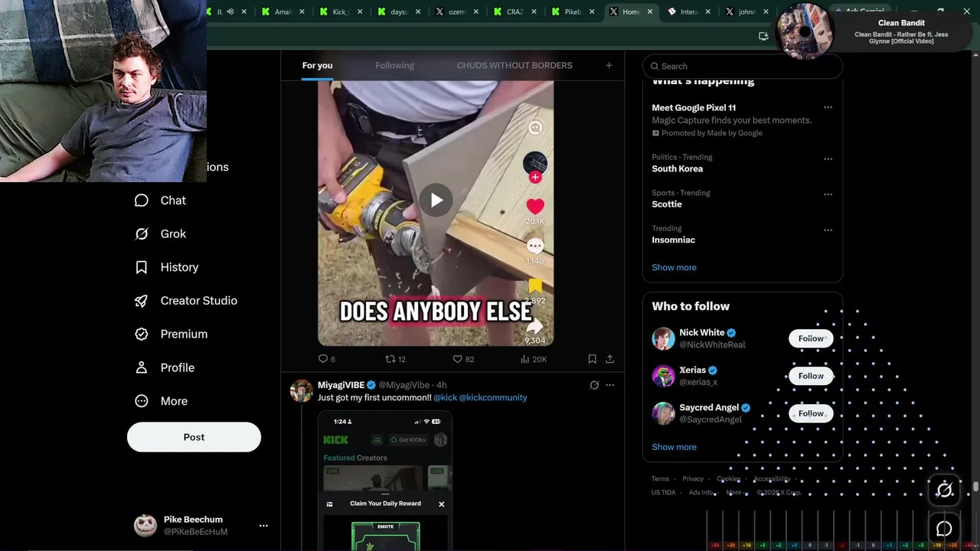Open the floating chat messages button
980x551 pixels.
click(944, 529)
